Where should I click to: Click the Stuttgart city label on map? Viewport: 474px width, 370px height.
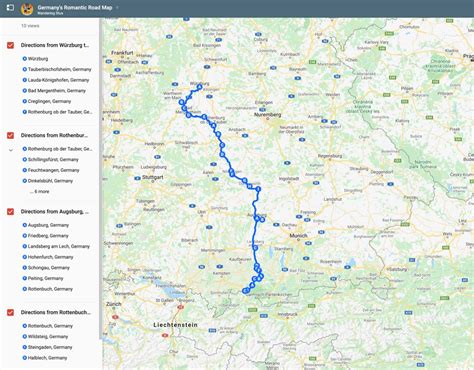153,177
